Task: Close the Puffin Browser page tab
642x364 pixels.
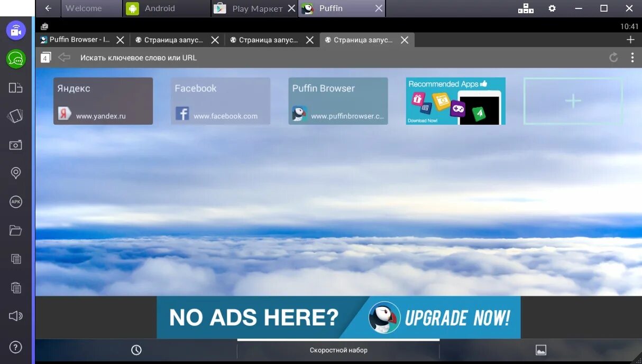Action: [121, 40]
